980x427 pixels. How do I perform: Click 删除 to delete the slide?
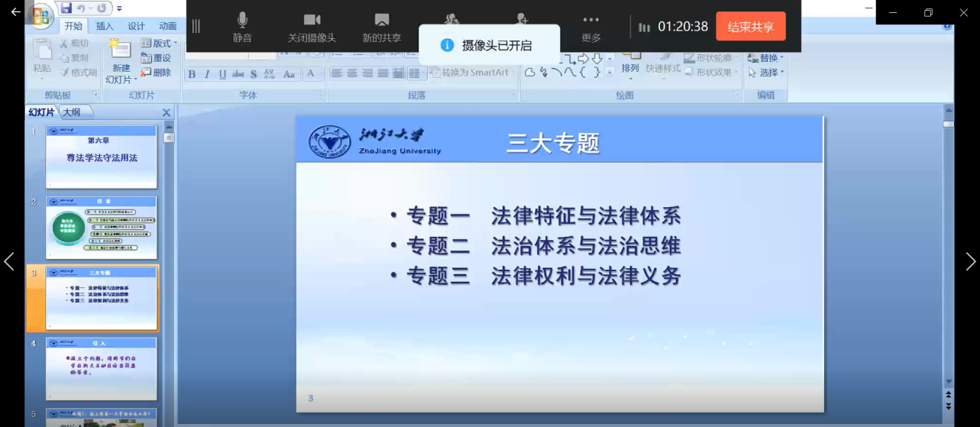[156, 73]
